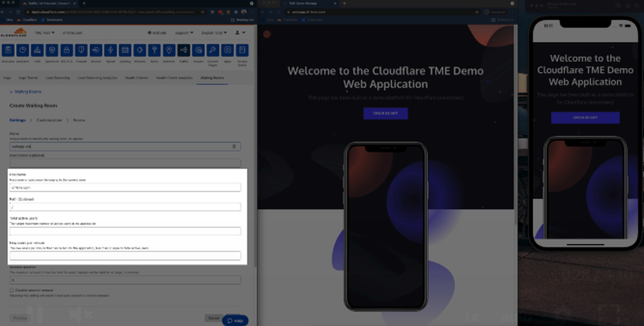644x326 pixels.
Task: Jump to the Review step
Action: (79, 120)
